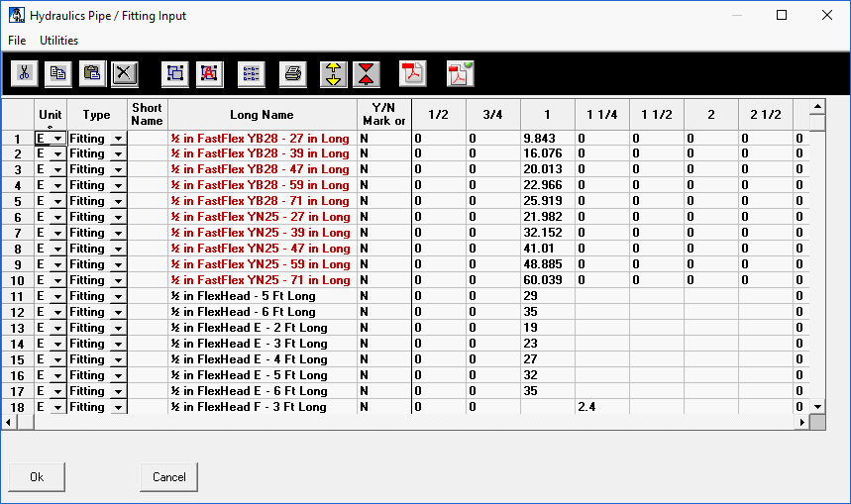This screenshot has height=504, width=851.
Task: Click the Short Name column header
Action: [x=147, y=115]
